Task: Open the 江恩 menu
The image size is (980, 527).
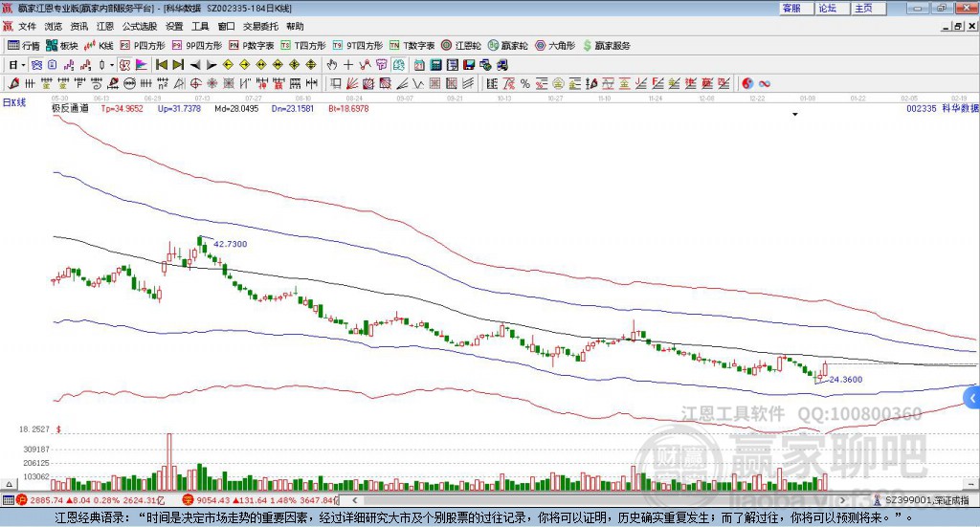Action: [x=105, y=26]
